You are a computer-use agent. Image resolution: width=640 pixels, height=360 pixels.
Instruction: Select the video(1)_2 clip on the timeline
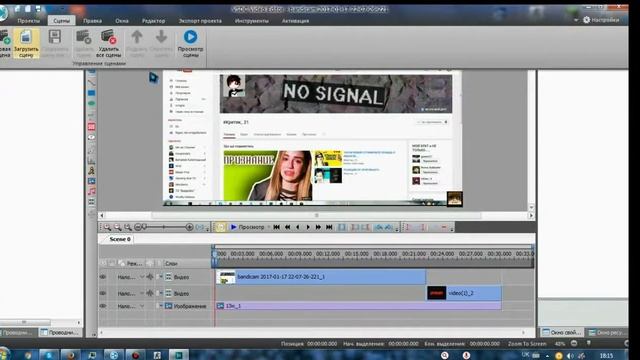(x=464, y=293)
